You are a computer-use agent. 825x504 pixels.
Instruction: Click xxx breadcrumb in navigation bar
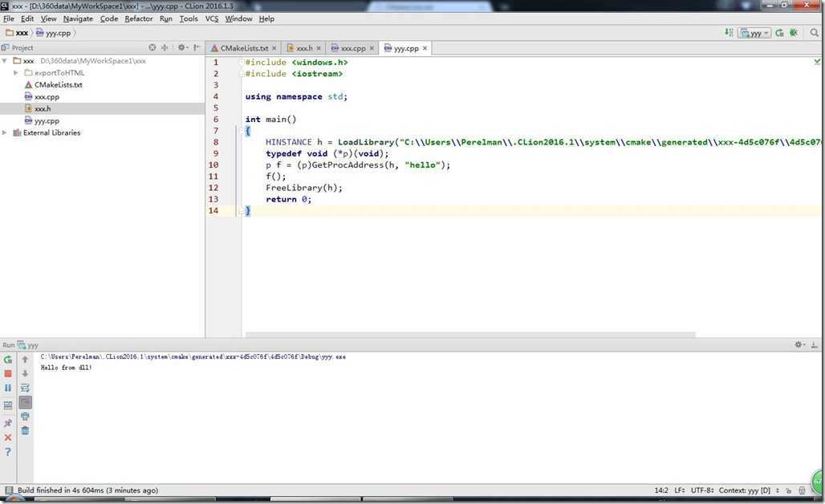(x=18, y=33)
